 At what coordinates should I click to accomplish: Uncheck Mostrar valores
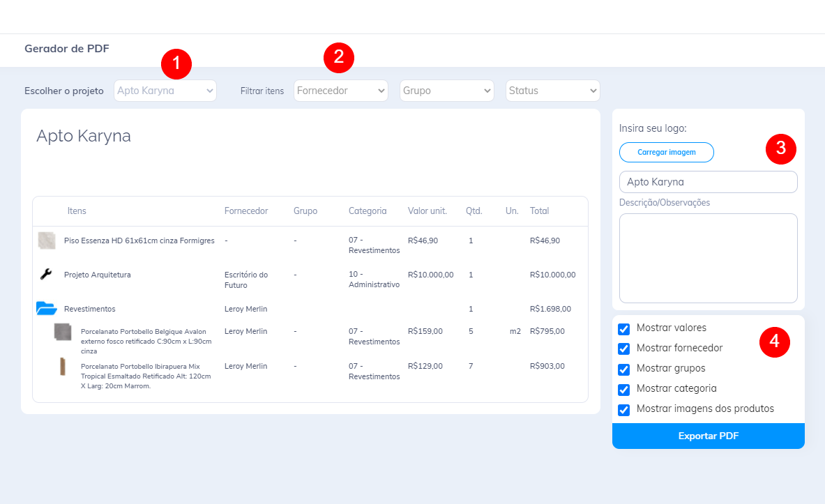click(624, 329)
